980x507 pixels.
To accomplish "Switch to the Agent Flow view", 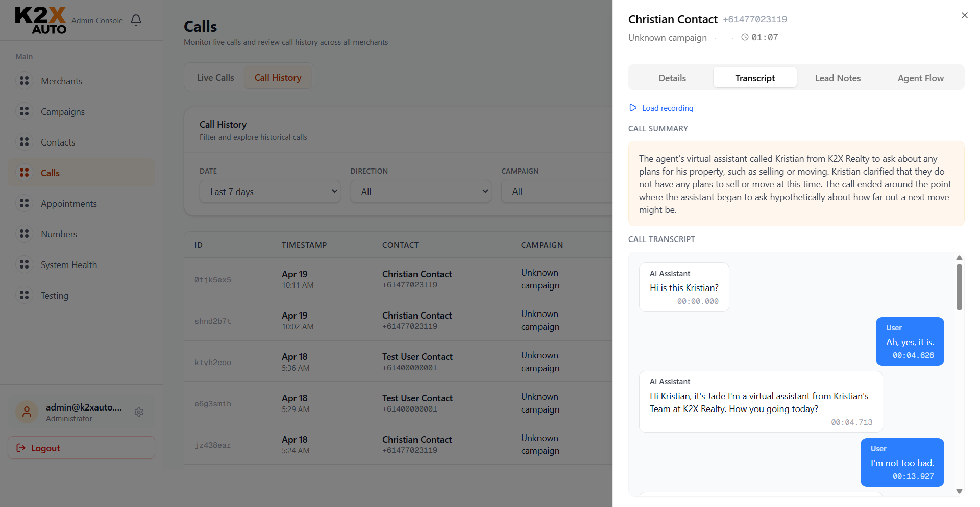I will [x=920, y=78].
